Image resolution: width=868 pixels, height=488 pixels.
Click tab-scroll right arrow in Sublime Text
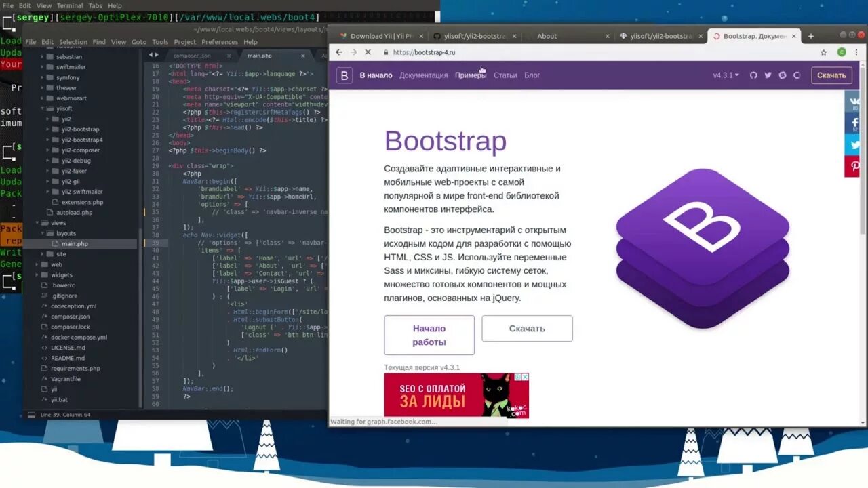coord(157,55)
